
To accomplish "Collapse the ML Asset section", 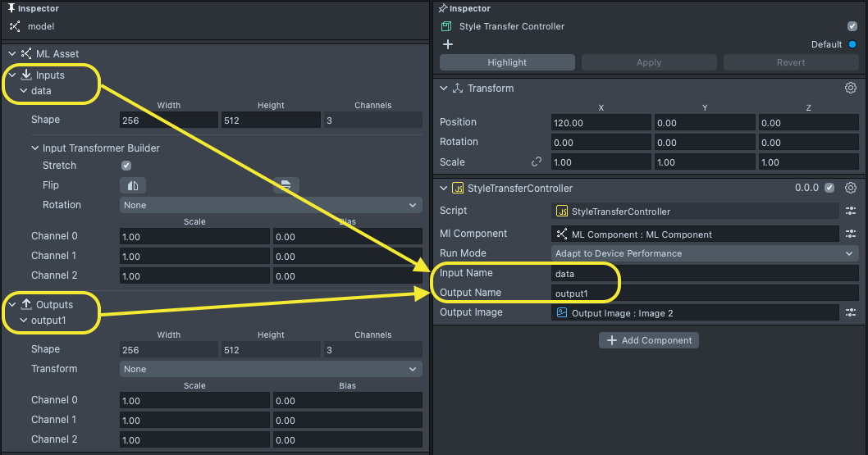I will [11, 54].
